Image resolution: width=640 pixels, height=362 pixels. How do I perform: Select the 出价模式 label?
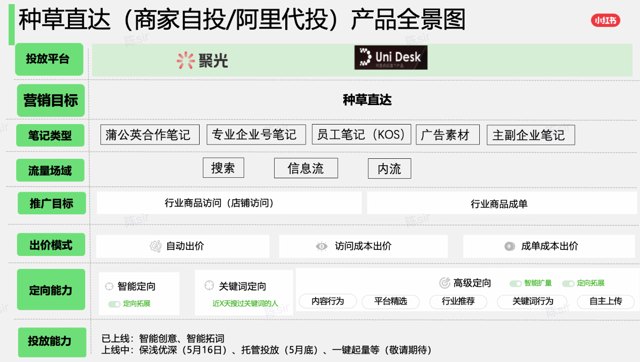(x=51, y=245)
